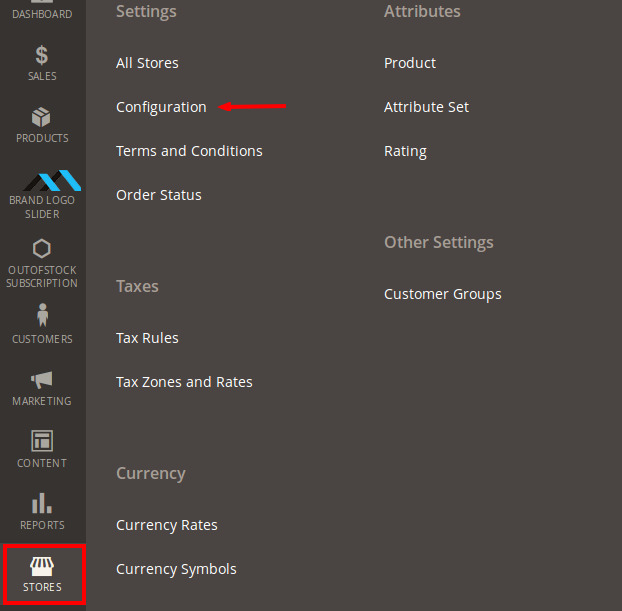Select Order Status menu entry
The image size is (622, 611).
click(158, 195)
